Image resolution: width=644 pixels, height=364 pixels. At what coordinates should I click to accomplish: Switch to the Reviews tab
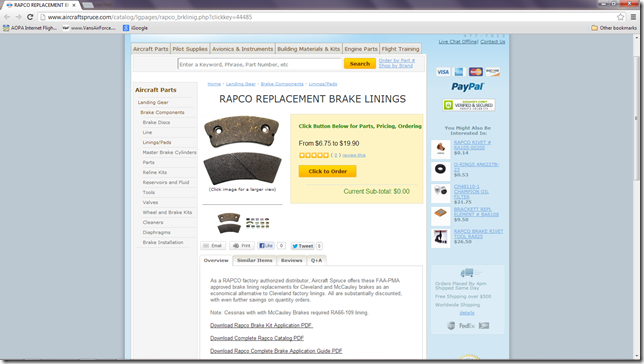point(292,260)
